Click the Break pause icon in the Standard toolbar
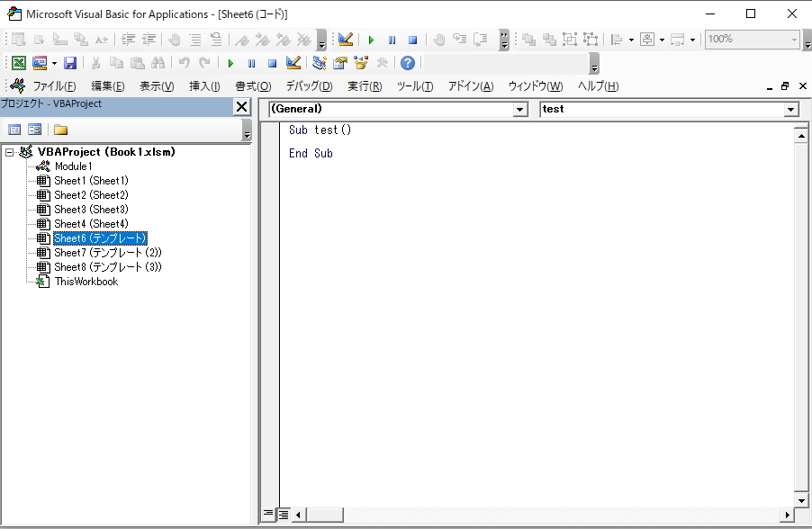The width and height of the screenshot is (812, 529). coord(252,63)
